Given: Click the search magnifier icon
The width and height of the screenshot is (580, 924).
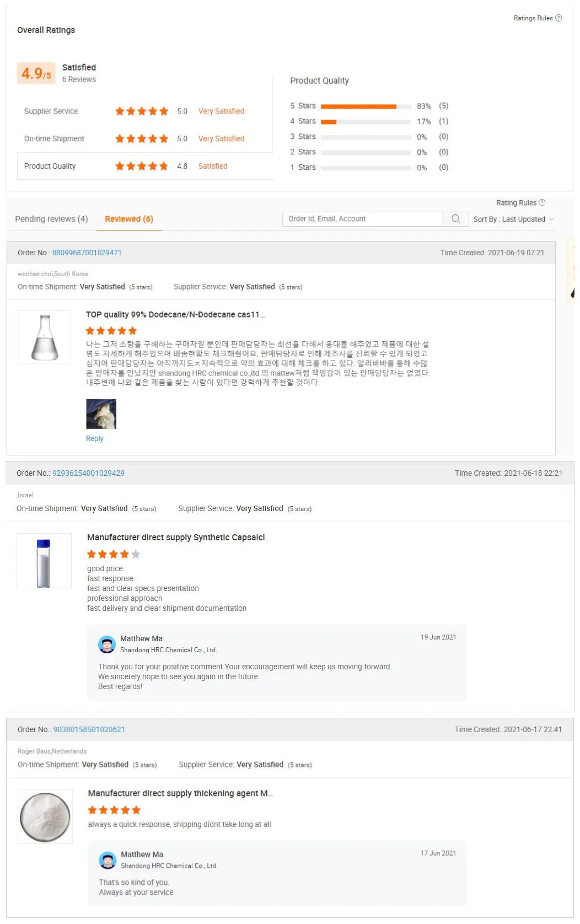Looking at the screenshot, I should click(455, 219).
